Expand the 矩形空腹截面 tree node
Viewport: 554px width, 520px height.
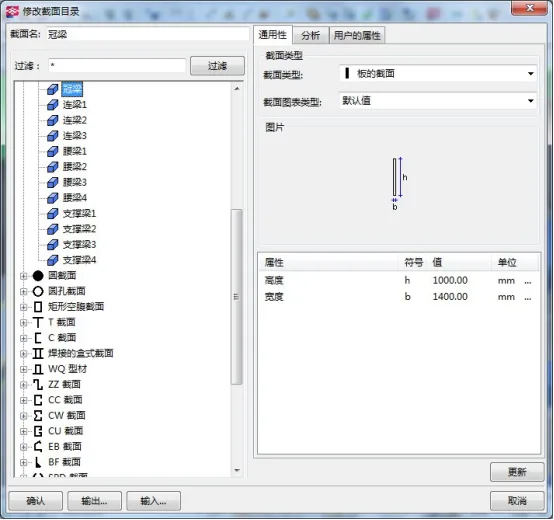23,307
